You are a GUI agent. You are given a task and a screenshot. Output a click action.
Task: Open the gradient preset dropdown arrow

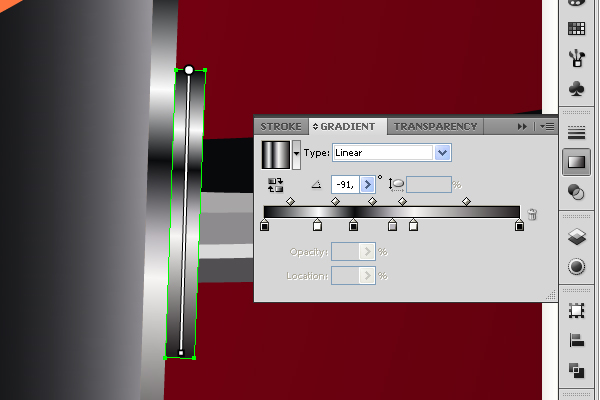296,155
